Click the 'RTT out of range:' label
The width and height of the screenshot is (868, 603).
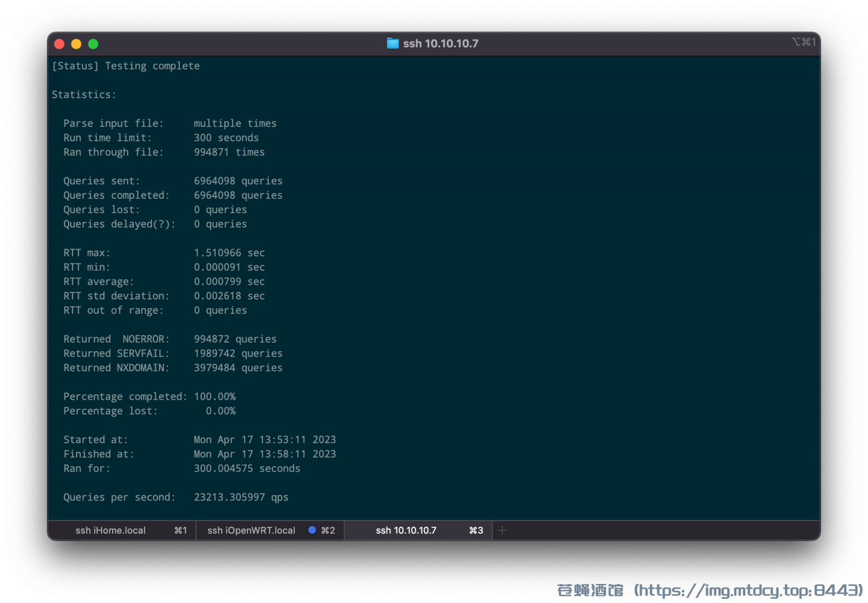click(x=113, y=310)
